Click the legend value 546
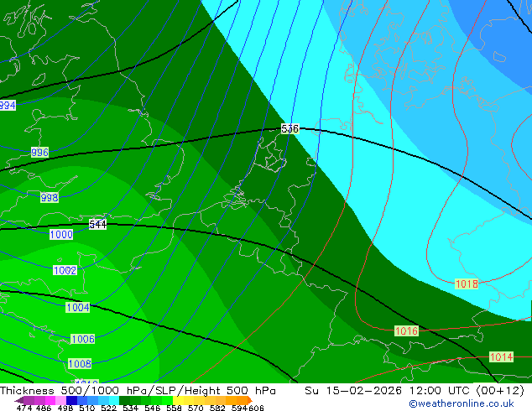Viewport: 532px width, 411px height. tap(152, 408)
